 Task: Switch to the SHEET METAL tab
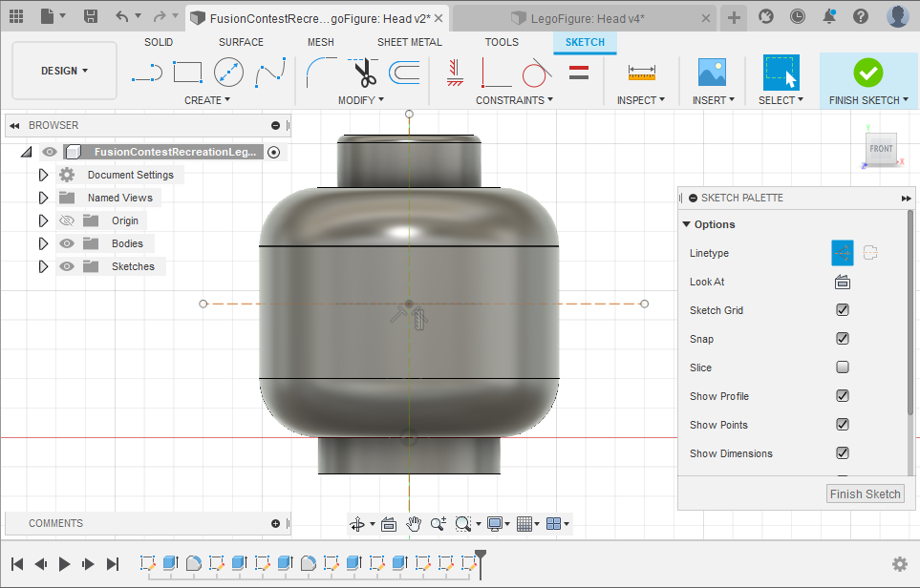click(x=410, y=42)
